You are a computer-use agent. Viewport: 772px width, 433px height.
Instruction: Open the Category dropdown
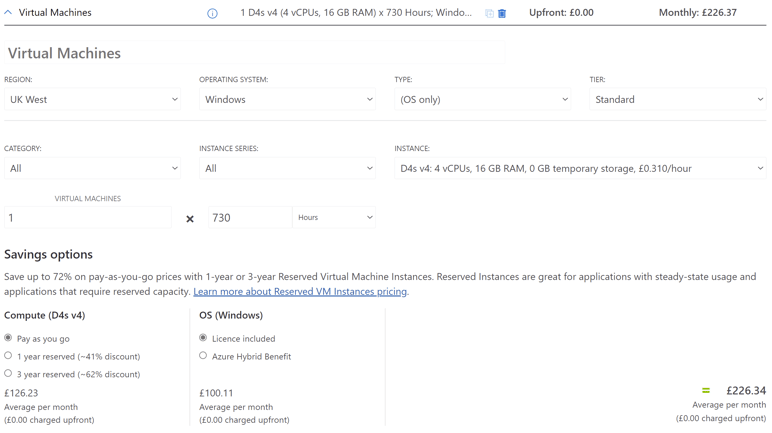93,169
